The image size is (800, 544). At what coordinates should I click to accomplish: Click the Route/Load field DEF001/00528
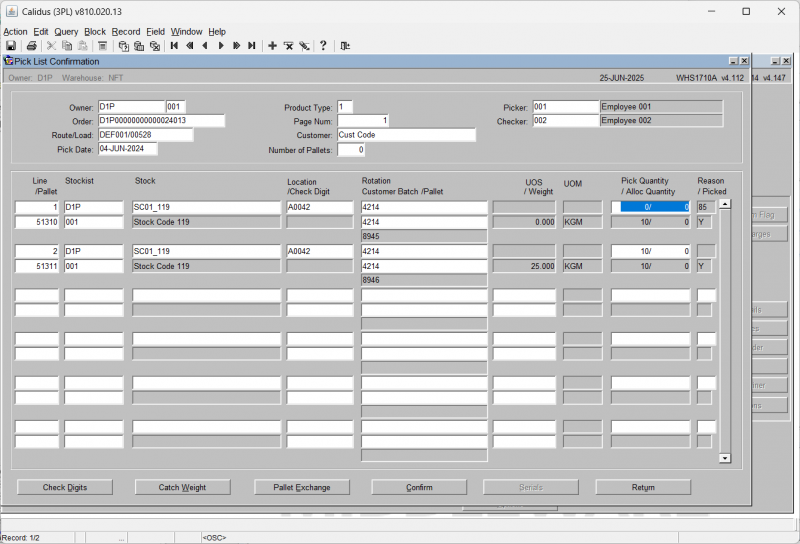coord(145,135)
